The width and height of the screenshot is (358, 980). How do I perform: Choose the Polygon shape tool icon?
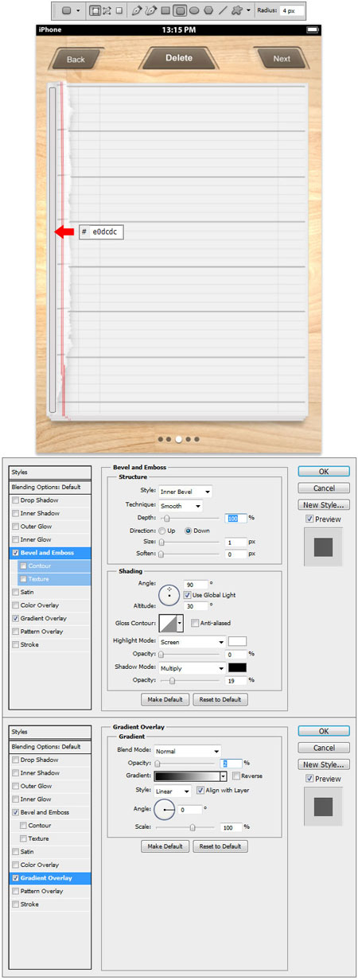[x=208, y=11]
